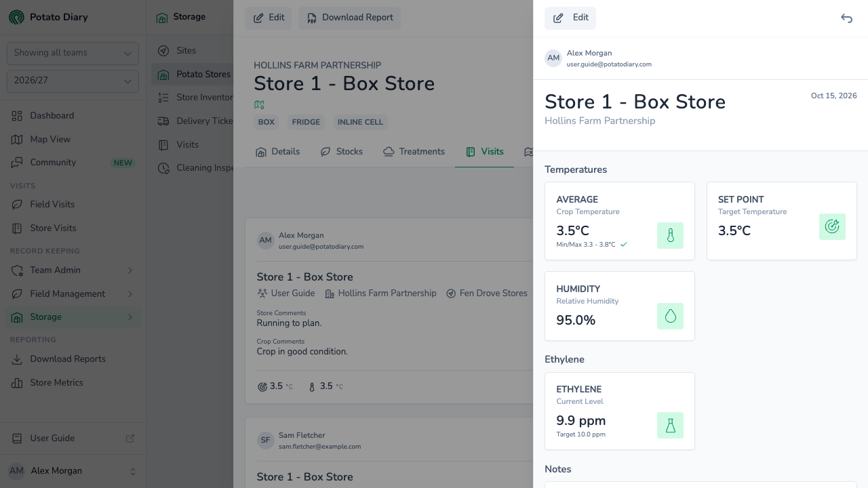Click the map icon under store title
868x488 pixels.
(x=259, y=104)
